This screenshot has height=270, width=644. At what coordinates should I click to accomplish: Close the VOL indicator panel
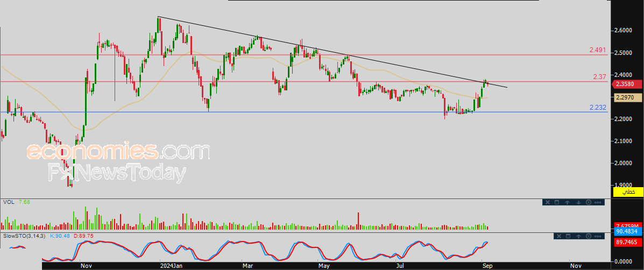pyautogui.click(x=548, y=202)
